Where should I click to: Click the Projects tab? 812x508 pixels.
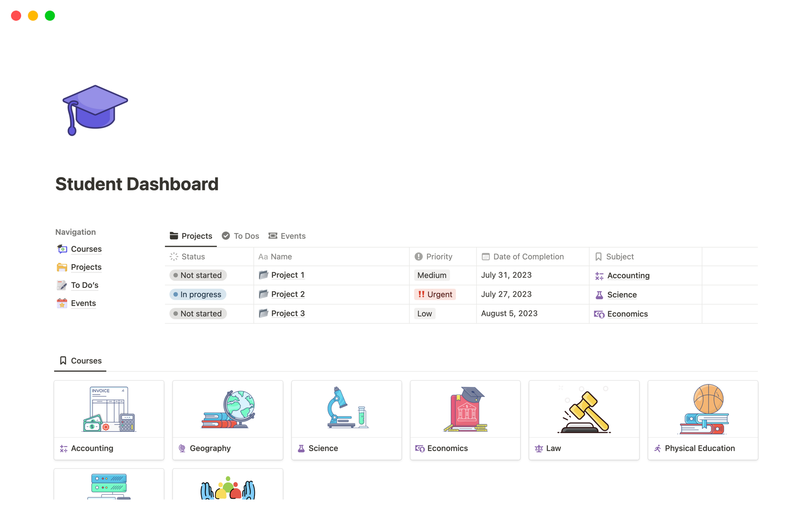point(191,235)
